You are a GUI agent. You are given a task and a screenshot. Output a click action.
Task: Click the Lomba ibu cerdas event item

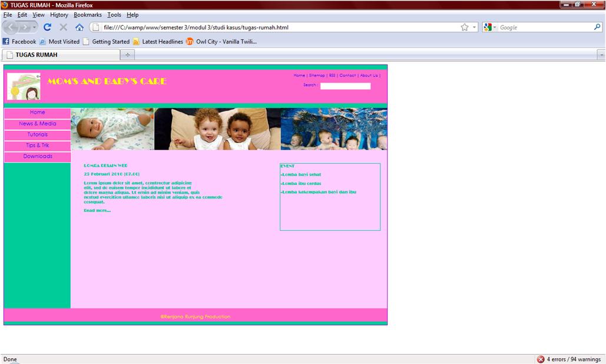point(301,184)
